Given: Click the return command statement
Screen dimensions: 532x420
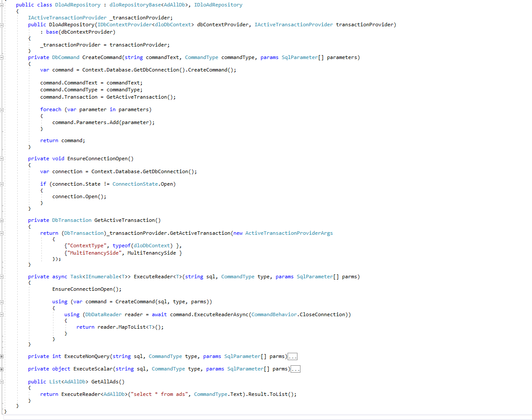Looking at the screenshot, I should coord(63,140).
